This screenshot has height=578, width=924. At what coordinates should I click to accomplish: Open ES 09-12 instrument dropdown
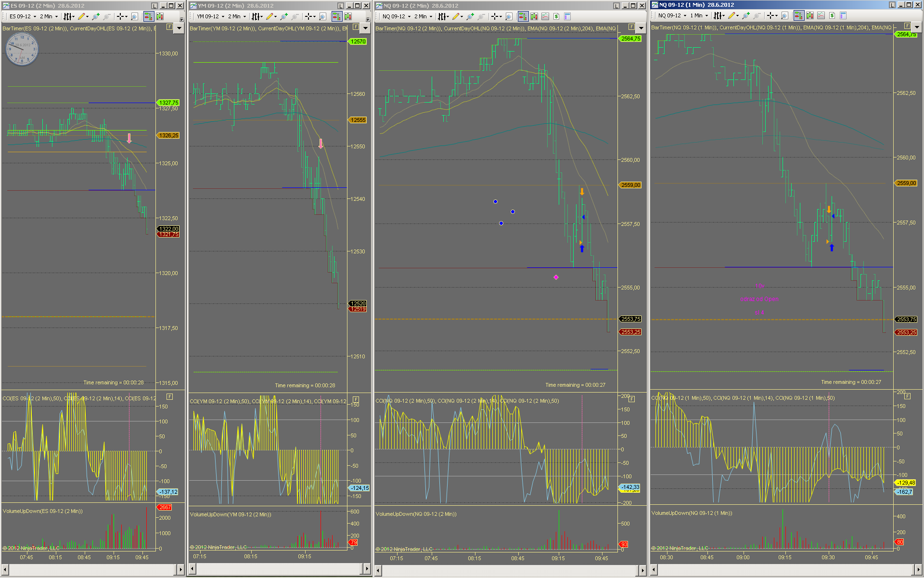(x=23, y=16)
